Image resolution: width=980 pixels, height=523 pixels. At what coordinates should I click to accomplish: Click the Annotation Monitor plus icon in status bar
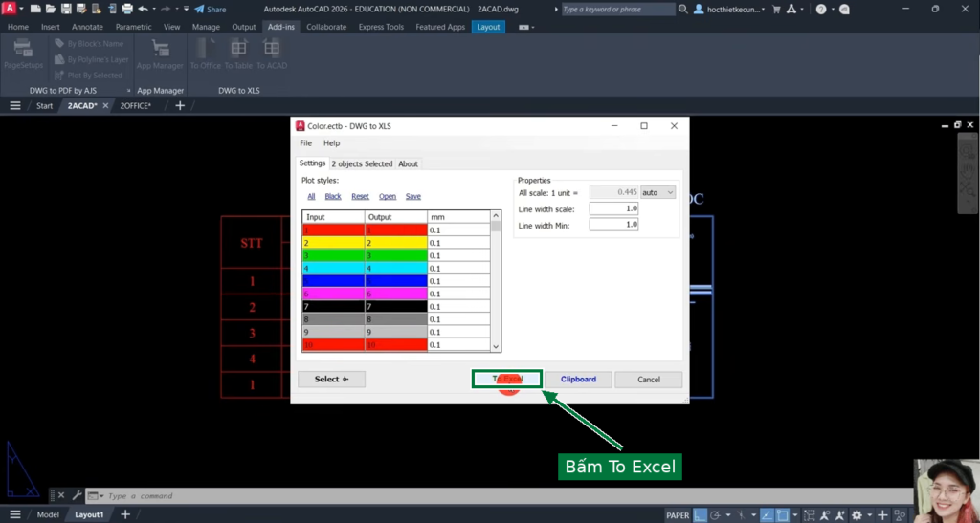point(882,515)
